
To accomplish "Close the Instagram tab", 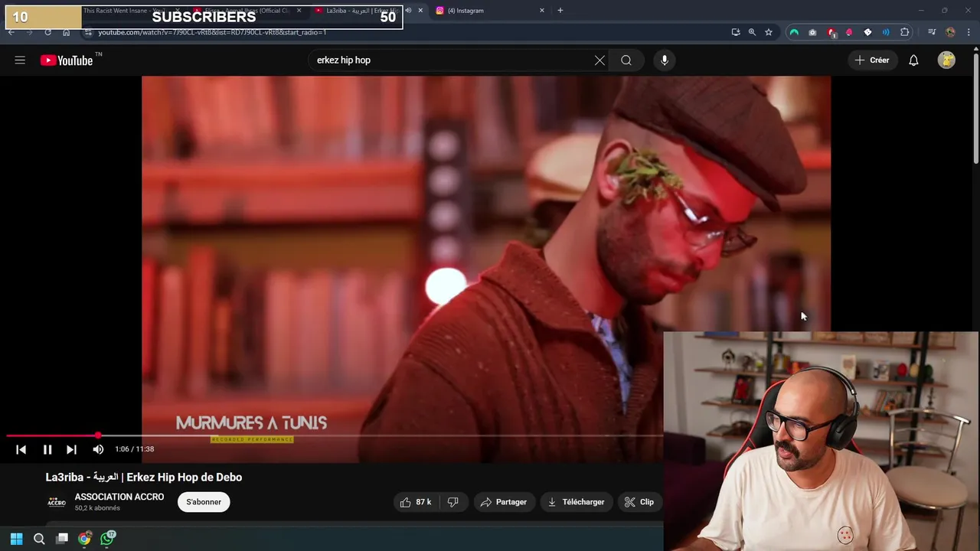I will [542, 11].
